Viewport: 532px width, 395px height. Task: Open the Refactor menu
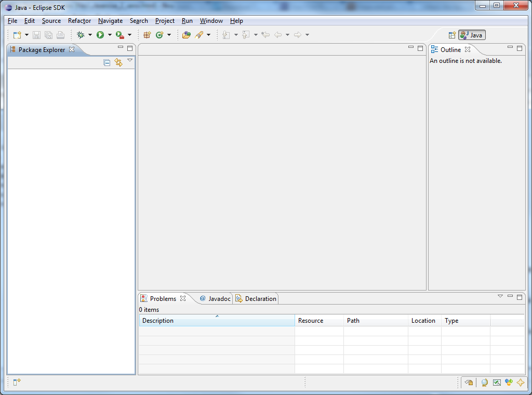(x=79, y=21)
